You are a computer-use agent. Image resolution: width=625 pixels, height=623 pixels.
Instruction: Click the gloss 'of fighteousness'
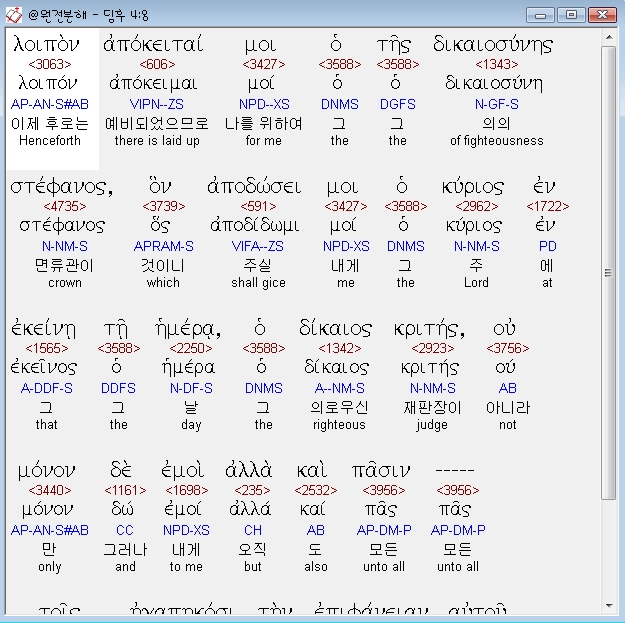[497, 141]
